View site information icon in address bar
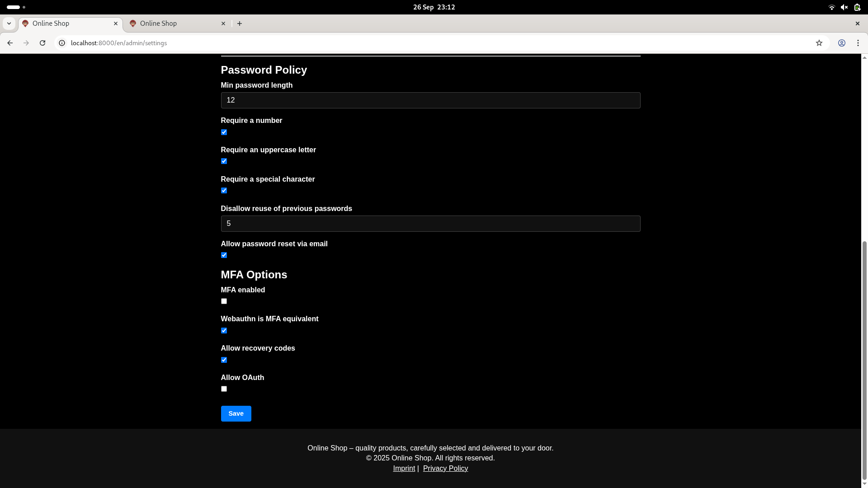Screen dimensions: 868x488 [x=62, y=43]
